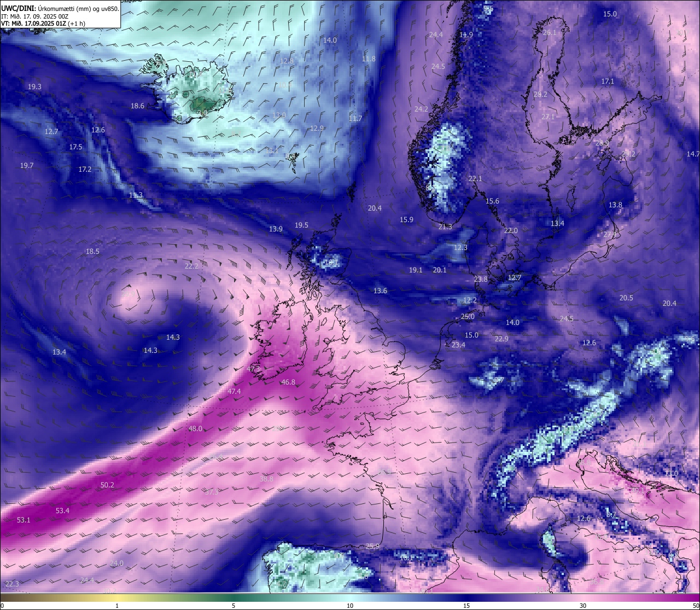Click the map value '13.8'
Screen dimensions: 700x610
coord(615,205)
